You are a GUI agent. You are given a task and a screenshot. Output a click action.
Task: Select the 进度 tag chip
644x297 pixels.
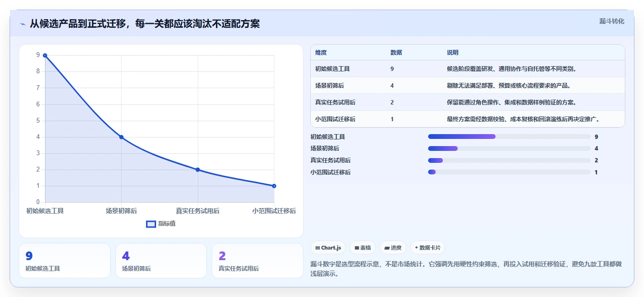tap(393, 248)
